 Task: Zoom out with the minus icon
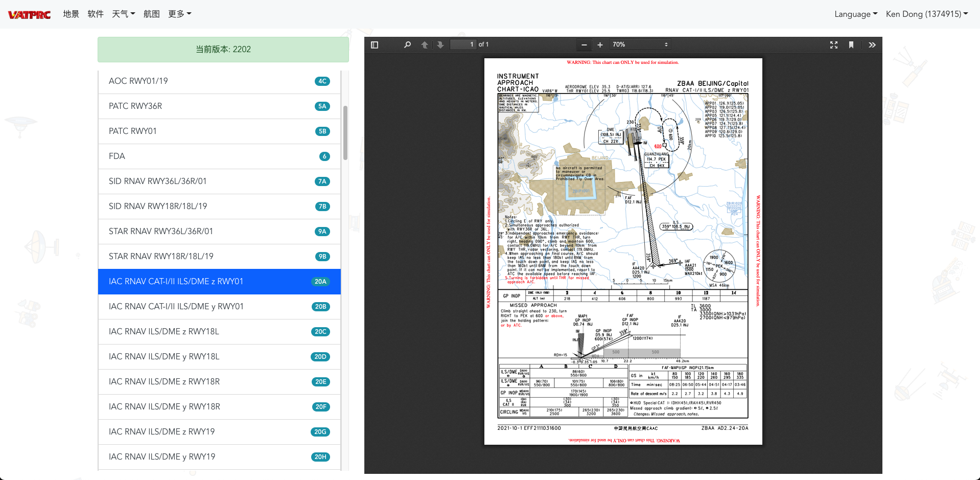(x=584, y=45)
